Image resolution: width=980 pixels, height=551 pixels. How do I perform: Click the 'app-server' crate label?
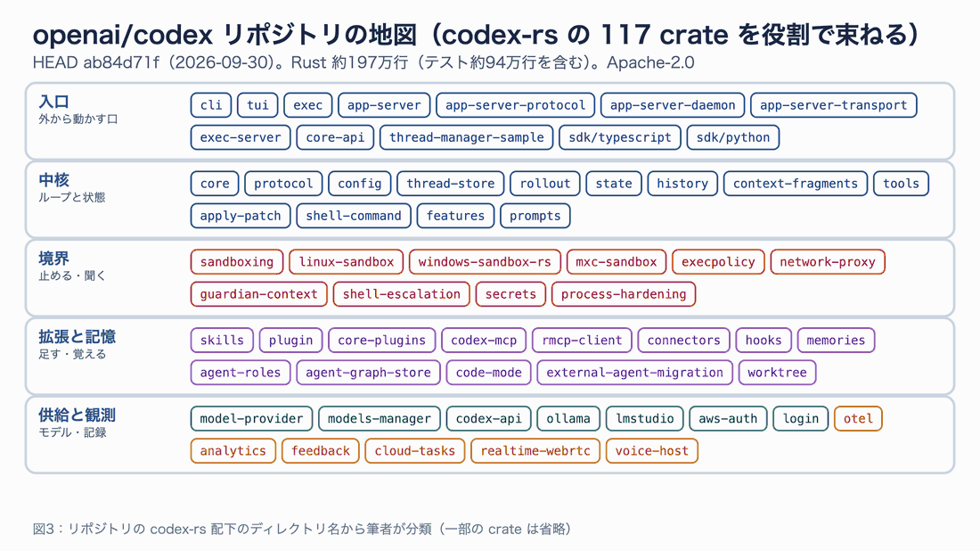pos(384,105)
